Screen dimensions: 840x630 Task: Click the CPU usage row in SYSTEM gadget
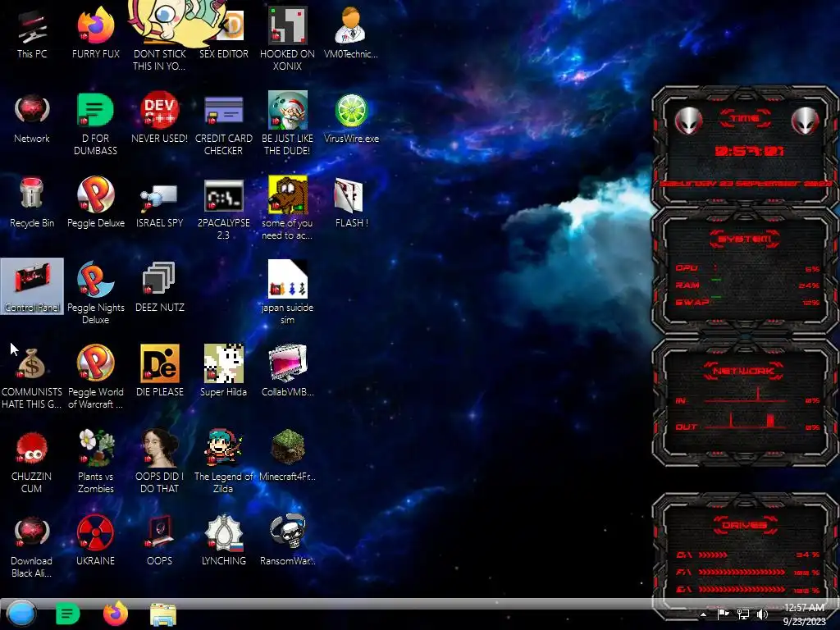pos(746,268)
